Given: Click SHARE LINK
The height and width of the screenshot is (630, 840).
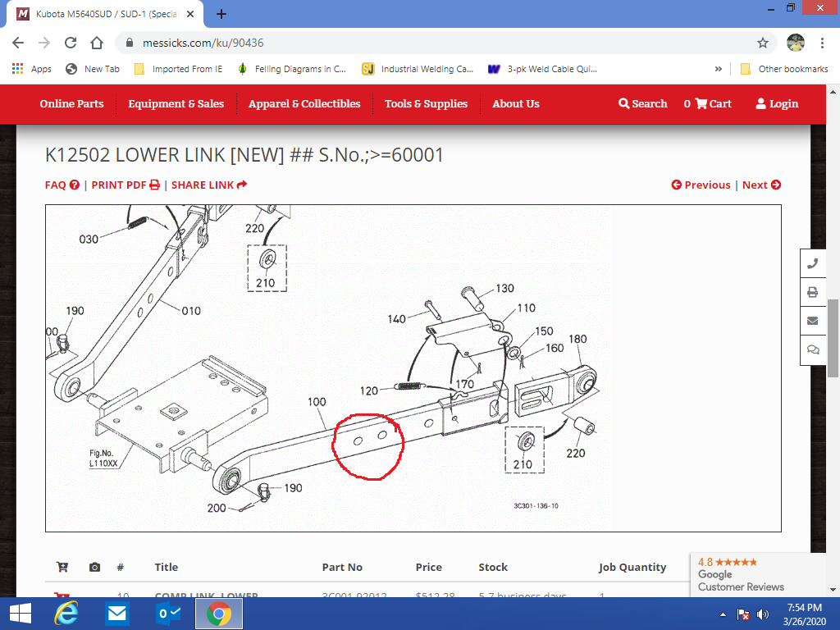Looking at the screenshot, I should (209, 185).
